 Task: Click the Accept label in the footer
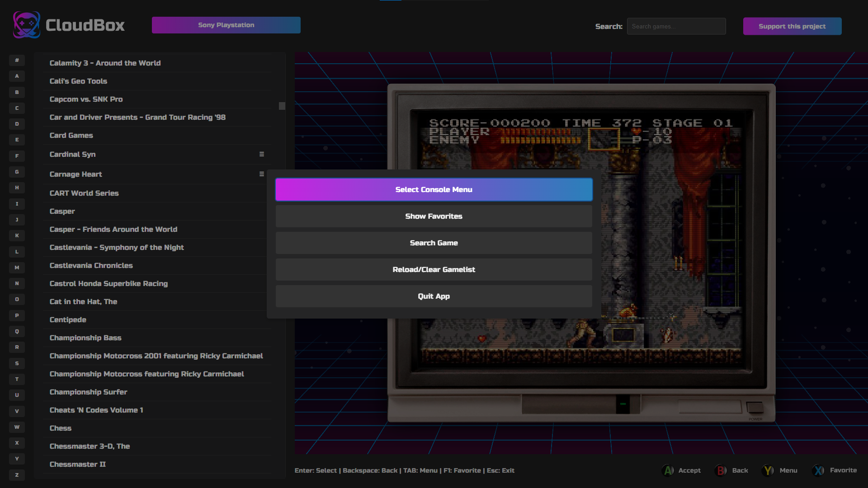[x=689, y=470]
